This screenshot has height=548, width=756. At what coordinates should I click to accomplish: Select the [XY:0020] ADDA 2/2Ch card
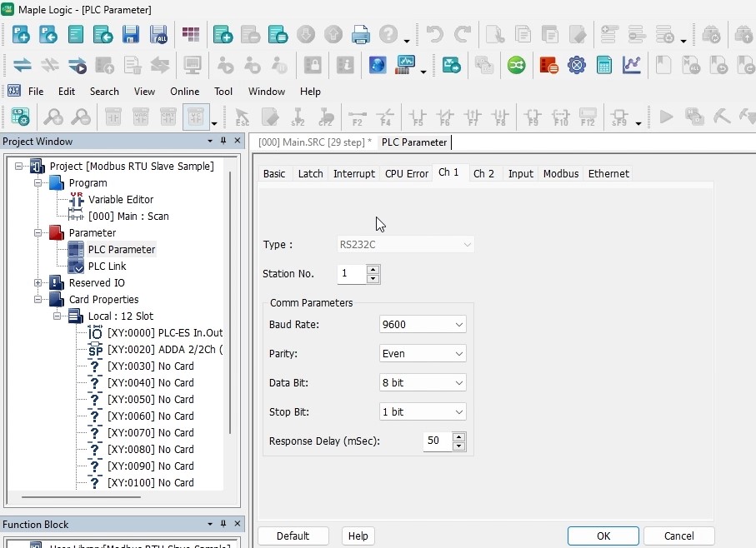[165, 350]
